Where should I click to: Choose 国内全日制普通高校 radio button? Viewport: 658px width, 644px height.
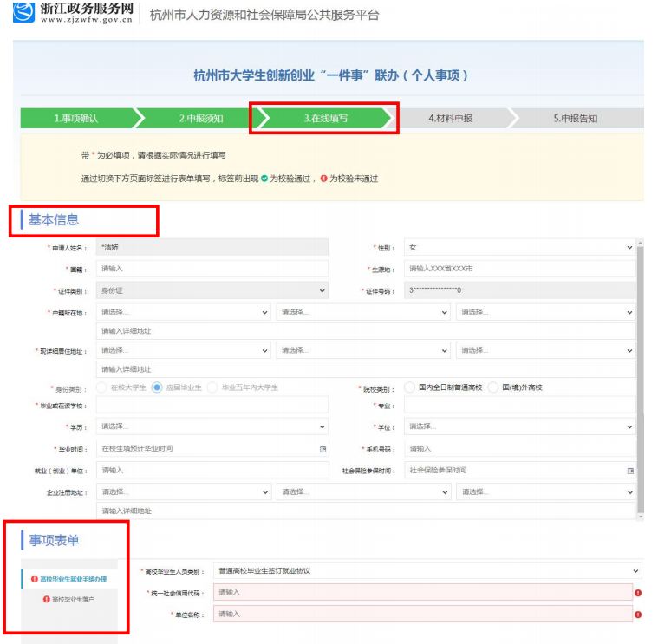409,387
